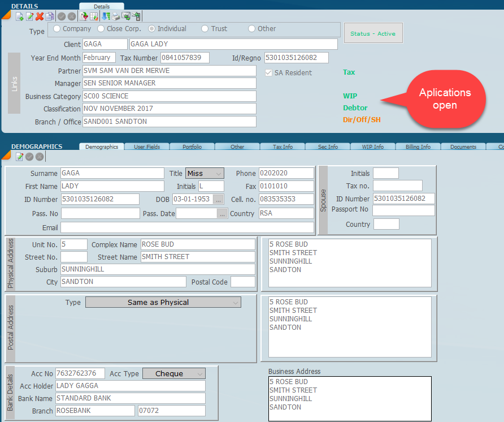Toggle the SA Resident checkbox
This screenshot has width=504, height=422.
tap(269, 72)
